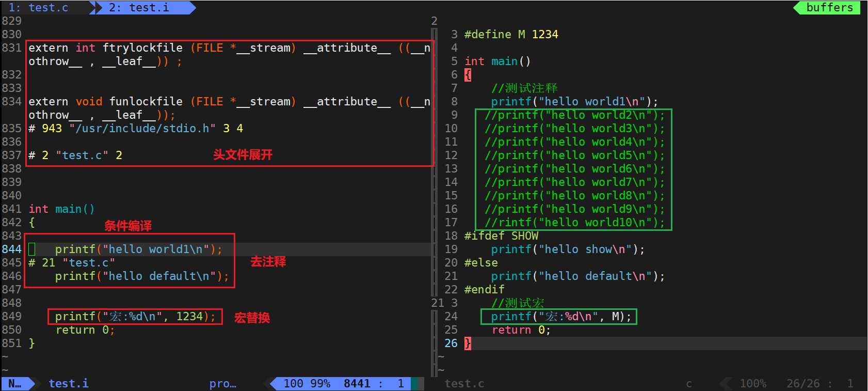Click the '# 21 "test.c"' line marker

click(x=72, y=263)
